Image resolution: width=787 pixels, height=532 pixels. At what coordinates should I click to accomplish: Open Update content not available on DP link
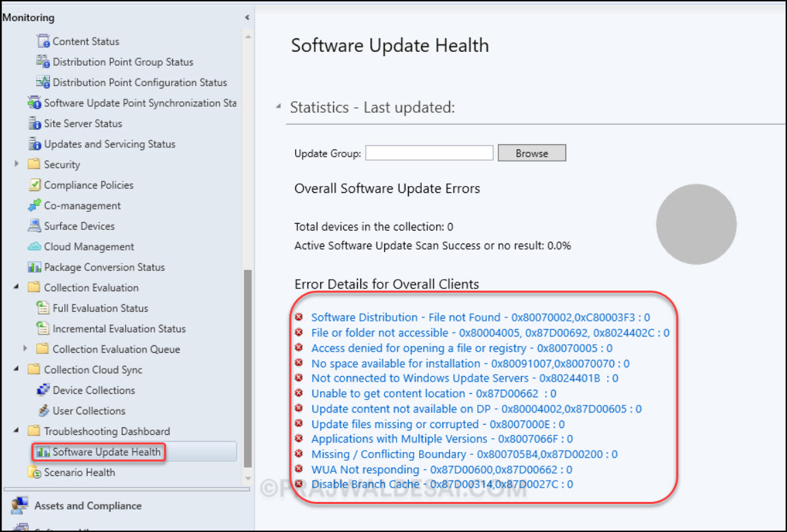(477, 409)
